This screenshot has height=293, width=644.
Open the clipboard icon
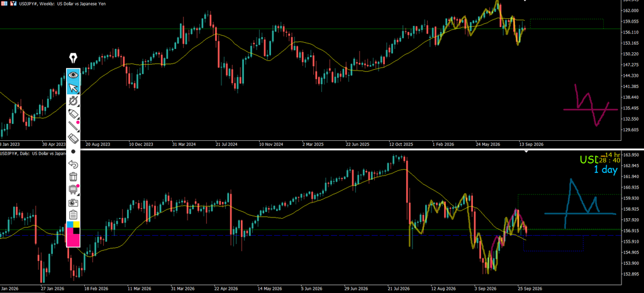pos(73,214)
